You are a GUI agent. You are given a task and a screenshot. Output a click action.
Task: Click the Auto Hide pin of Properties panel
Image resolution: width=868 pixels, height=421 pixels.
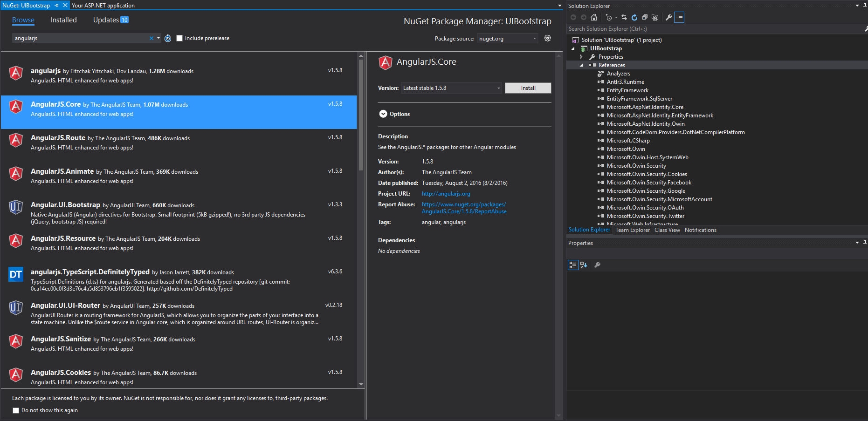pyautogui.click(x=865, y=243)
